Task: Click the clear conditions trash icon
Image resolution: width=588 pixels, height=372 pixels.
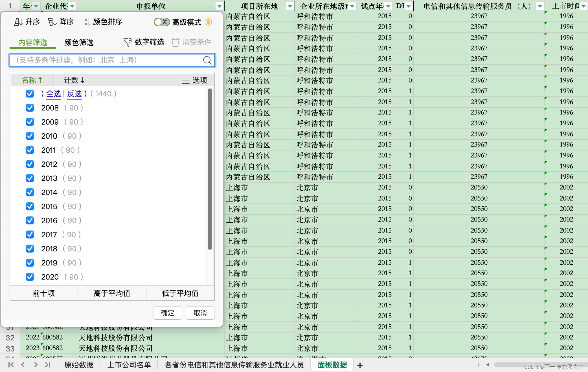Action: [176, 42]
